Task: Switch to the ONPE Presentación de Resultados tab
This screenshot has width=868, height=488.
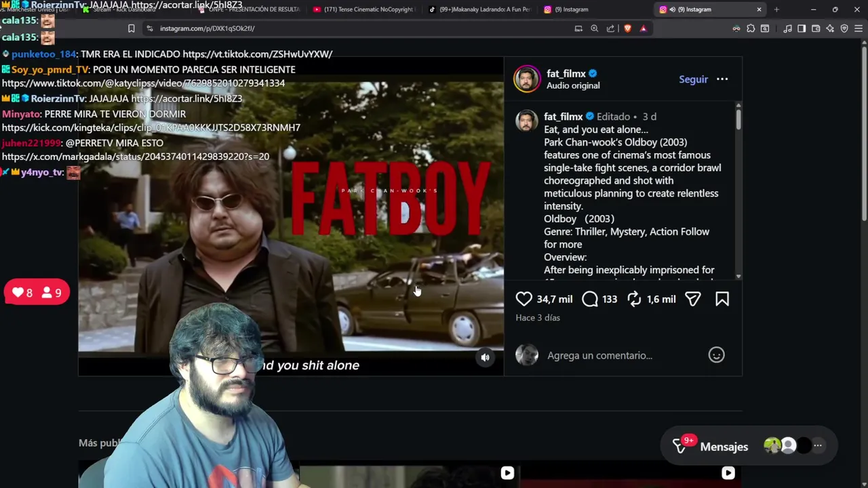Action: tap(250, 9)
